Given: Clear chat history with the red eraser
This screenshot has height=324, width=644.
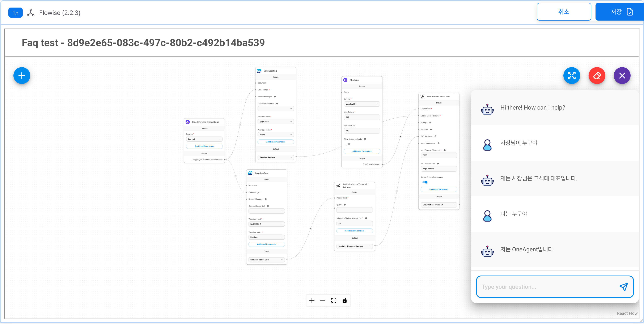Looking at the screenshot, I should [x=597, y=76].
